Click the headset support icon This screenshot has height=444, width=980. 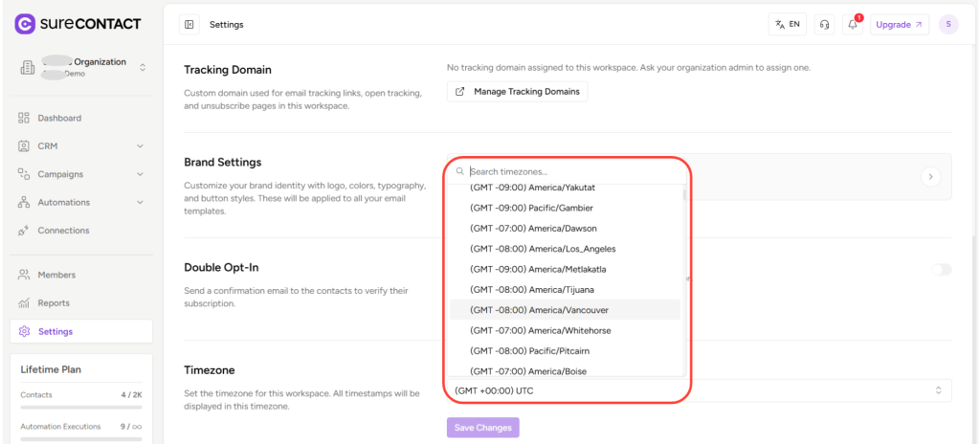[825, 25]
